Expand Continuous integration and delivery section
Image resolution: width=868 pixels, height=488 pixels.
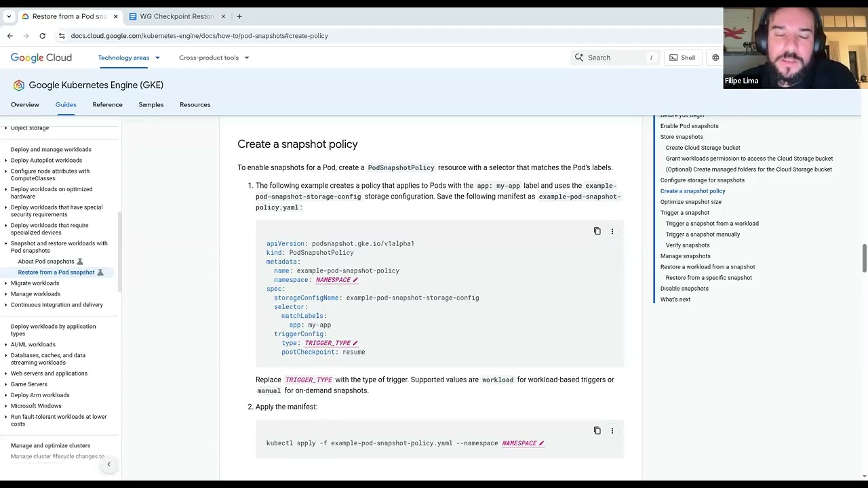coord(6,305)
